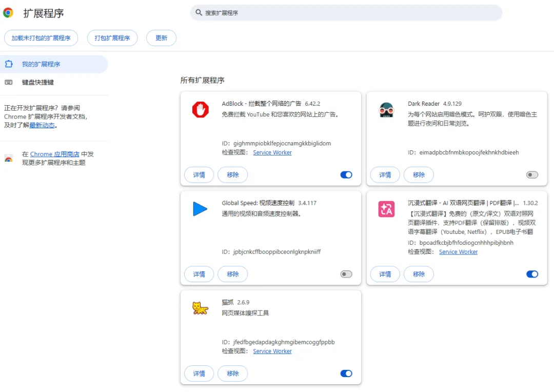Click the 沉浸式翻译 ID bpoadfkcbjbfhfodiogcnhhhpibjhbnh
This screenshot has height=392, width=554.
[466, 243]
